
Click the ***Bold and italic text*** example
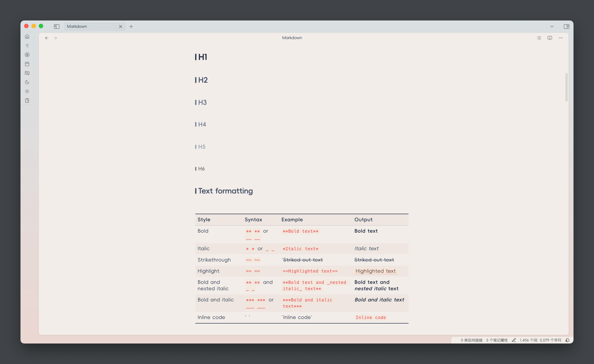[x=307, y=303]
